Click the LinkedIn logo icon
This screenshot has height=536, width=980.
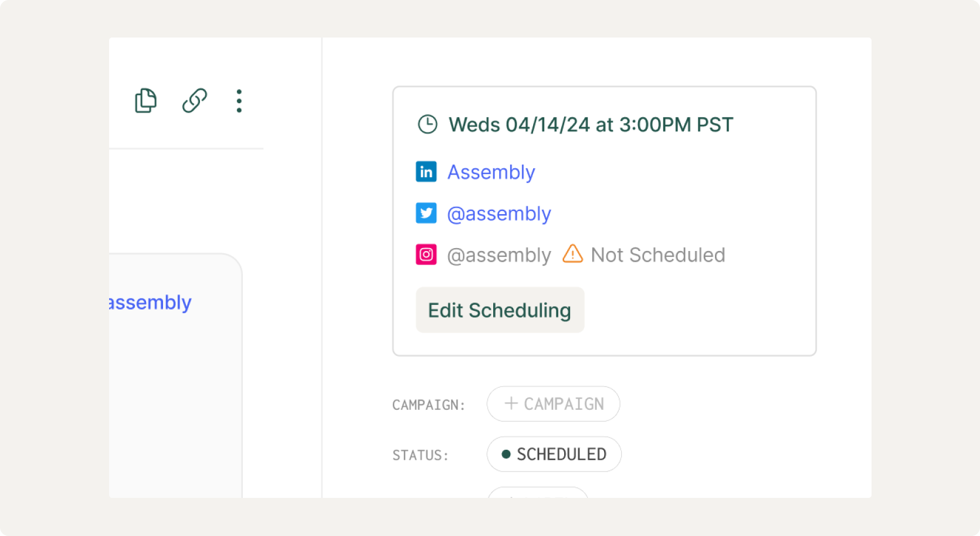426,172
